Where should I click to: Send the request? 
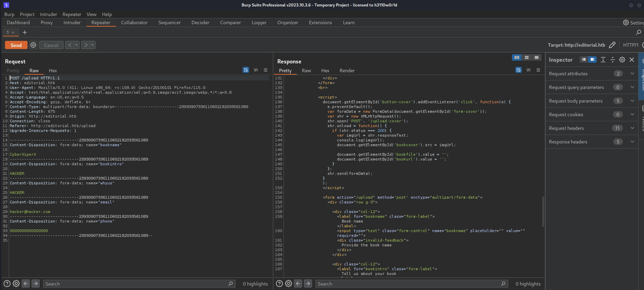[16, 45]
